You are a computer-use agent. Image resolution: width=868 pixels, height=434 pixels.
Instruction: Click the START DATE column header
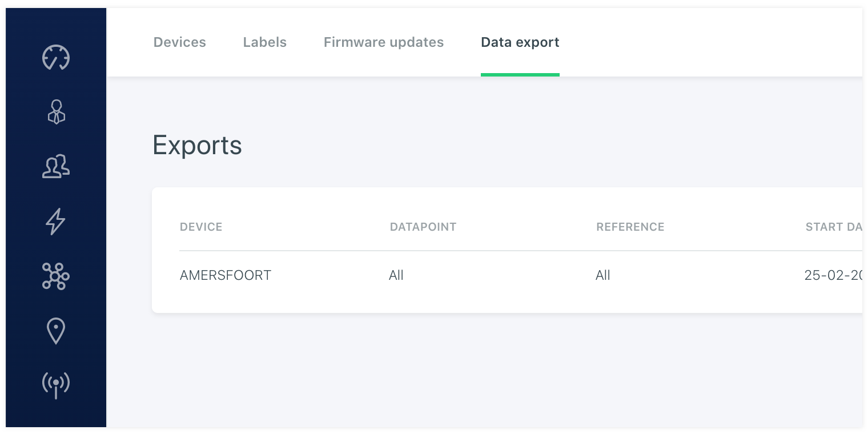[833, 227]
